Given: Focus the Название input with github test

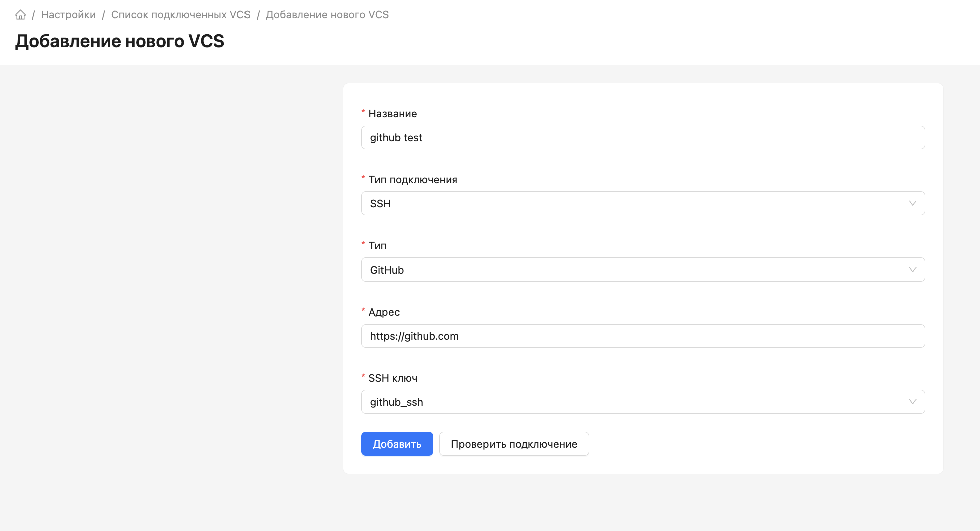Looking at the screenshot, I should coord(643,137).
